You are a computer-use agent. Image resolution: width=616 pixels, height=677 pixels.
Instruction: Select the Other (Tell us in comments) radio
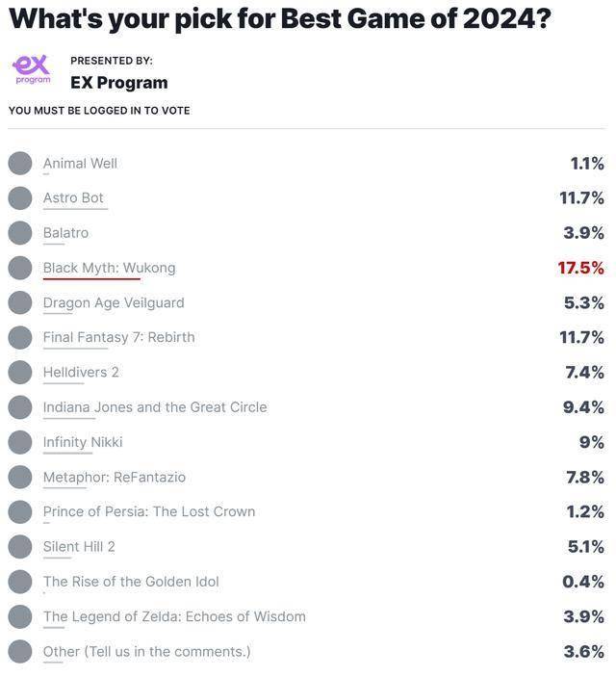pyautogui.click(x=20, y=652)
